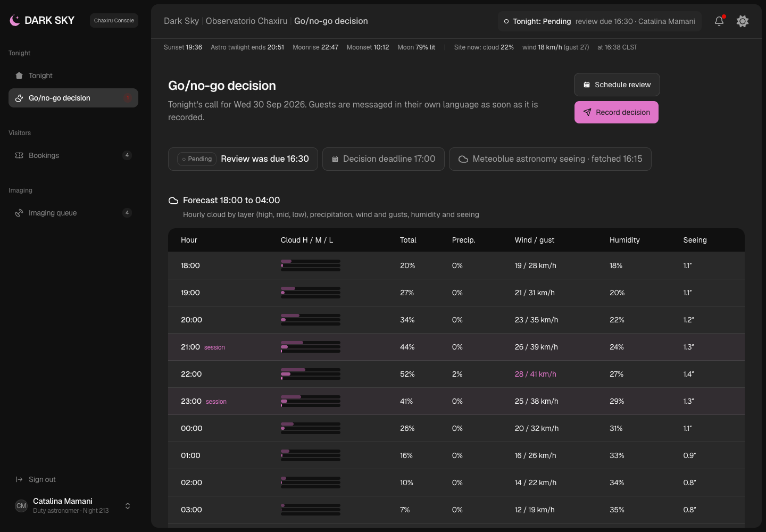Open Tonight in the sidebar

click(x=73, y=76)
